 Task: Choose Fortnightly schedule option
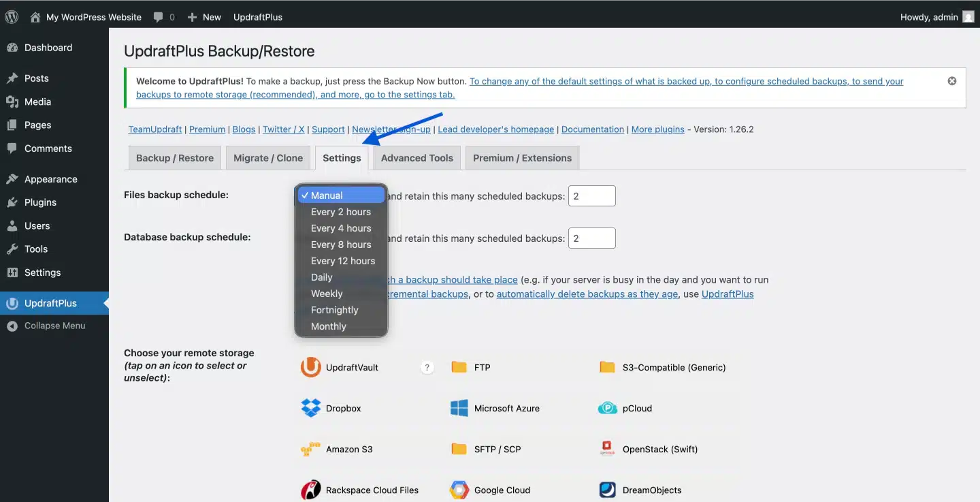pyautogui.click(x=341, y=310)
